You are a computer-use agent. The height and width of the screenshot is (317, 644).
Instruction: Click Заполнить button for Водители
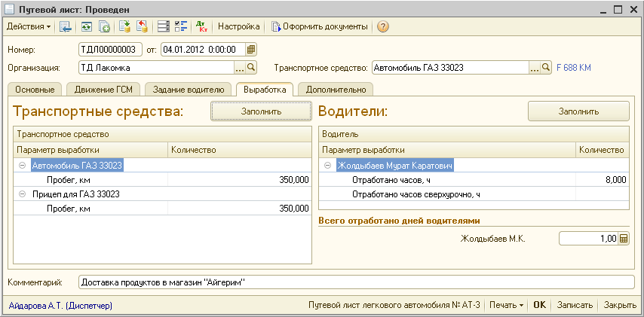click(x=578, y=111)
